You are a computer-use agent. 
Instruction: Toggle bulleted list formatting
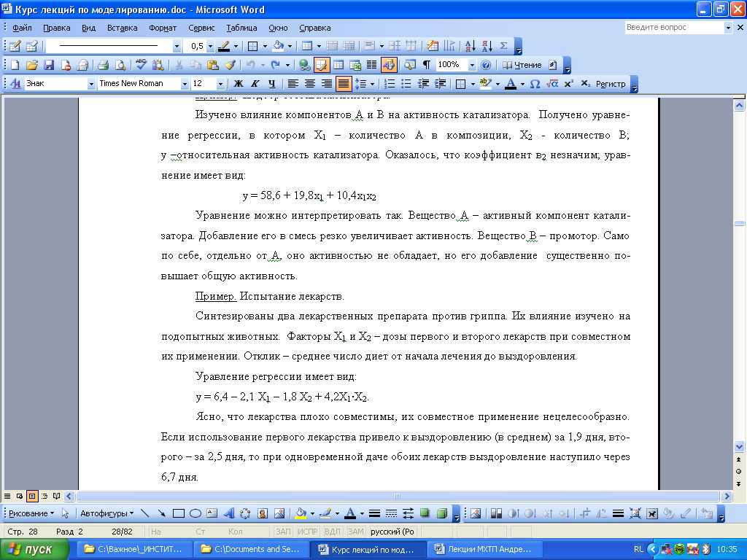click(x=406, y=84)
